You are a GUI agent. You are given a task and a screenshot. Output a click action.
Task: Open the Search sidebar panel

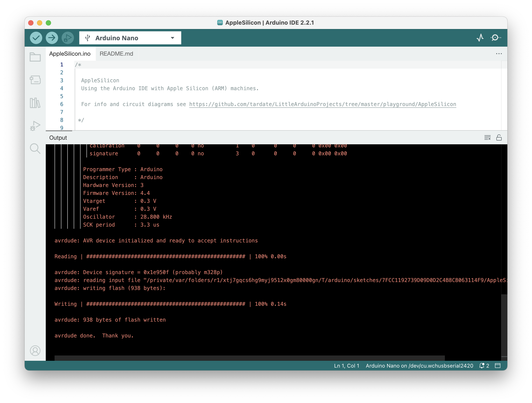(x=35, y=148)
